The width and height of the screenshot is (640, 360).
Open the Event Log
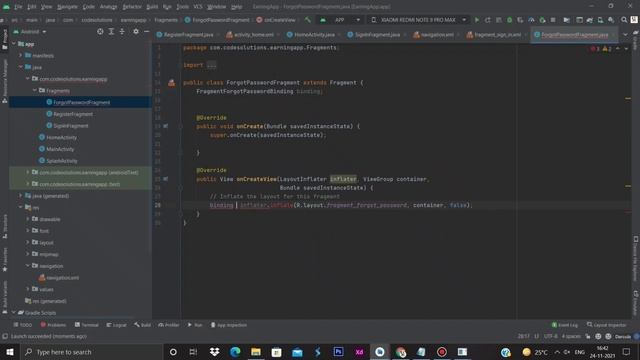coord(565,325)
